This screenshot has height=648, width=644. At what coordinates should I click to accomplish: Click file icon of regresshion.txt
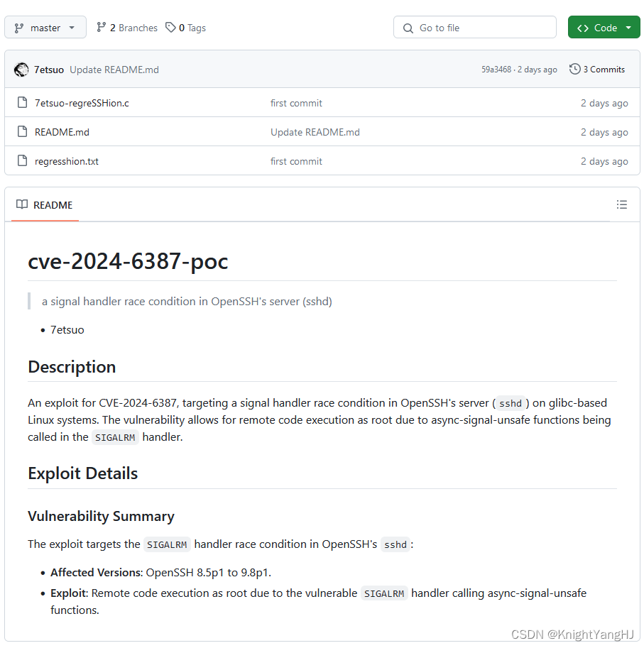(22, 160)
